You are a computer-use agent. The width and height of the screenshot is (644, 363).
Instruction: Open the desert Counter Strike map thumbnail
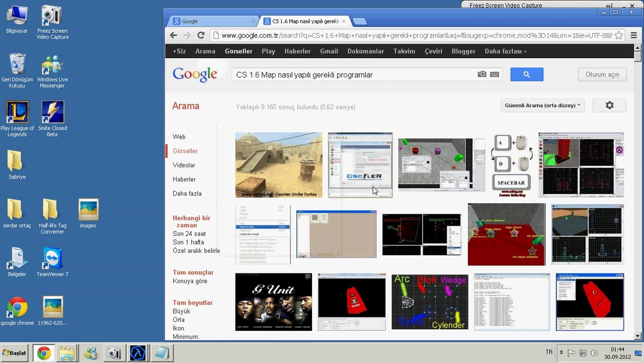pyautogui.click(x=279, y=165)
